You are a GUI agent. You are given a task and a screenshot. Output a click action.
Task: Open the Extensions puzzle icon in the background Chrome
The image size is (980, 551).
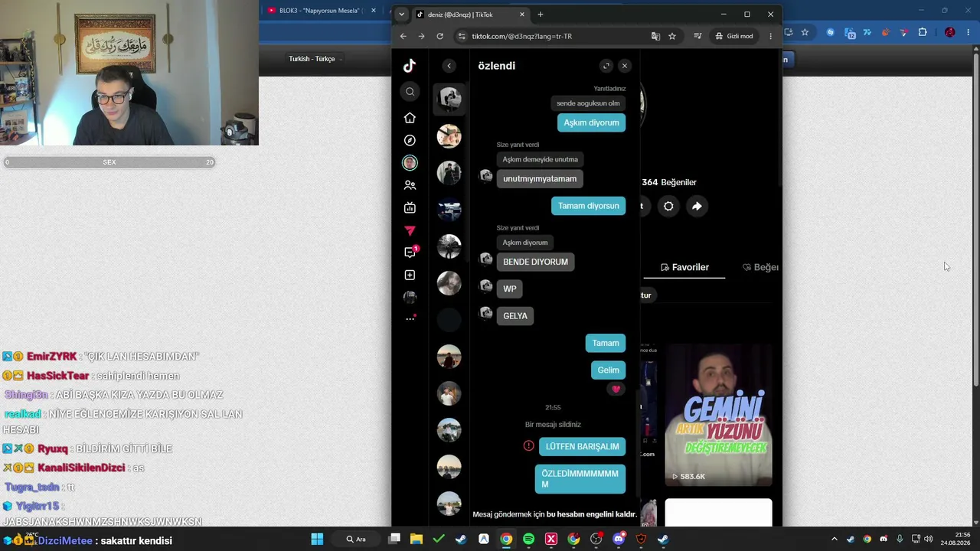coord(922,32)
